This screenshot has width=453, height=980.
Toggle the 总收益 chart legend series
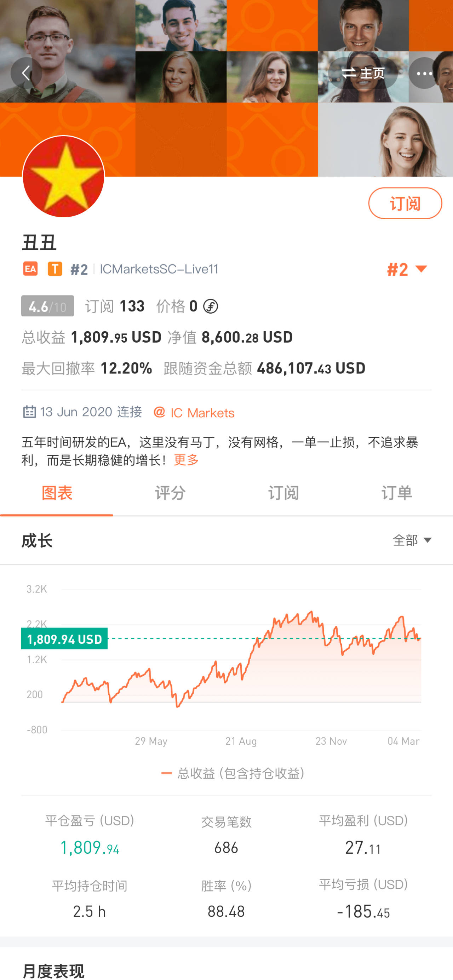click(x=233, y=773)
